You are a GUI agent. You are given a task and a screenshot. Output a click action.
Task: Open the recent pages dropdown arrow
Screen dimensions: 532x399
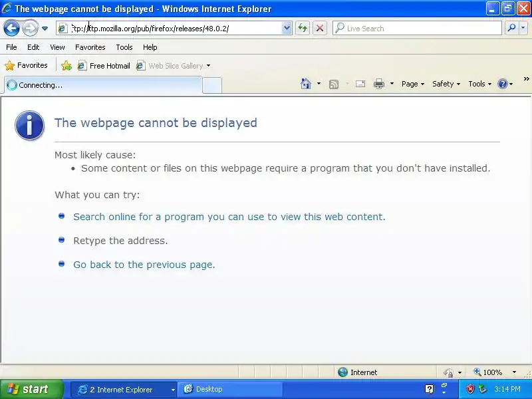45,29
